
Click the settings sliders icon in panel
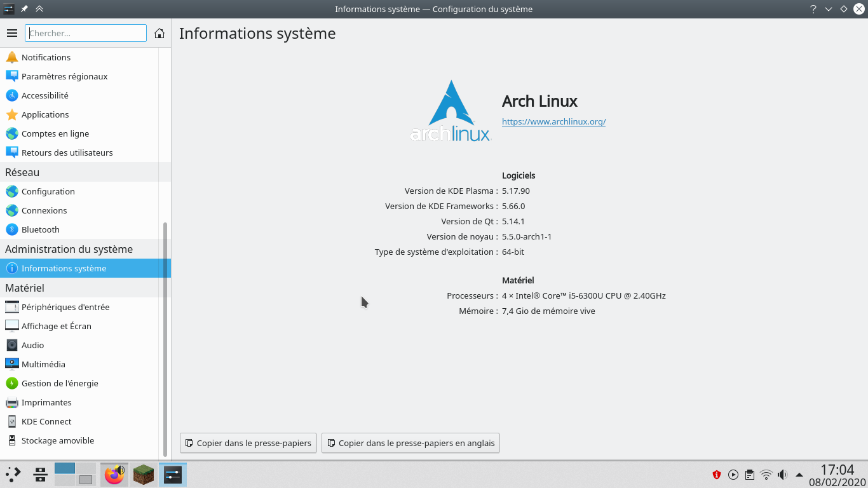pos(40,474)
